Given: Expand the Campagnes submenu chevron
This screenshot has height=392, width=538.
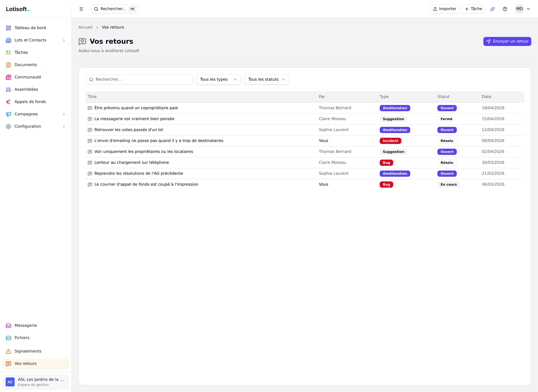Looking at the screenshot, I should coord(64,114).
